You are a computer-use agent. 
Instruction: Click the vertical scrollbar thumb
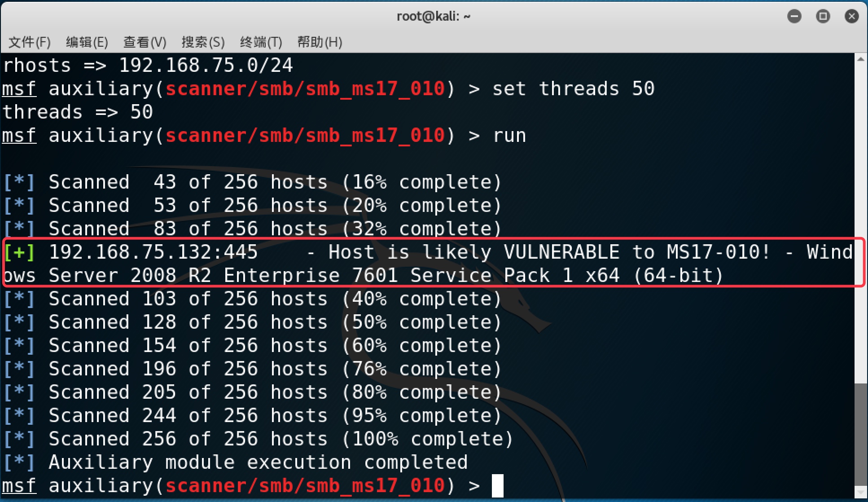click(860, 434)
